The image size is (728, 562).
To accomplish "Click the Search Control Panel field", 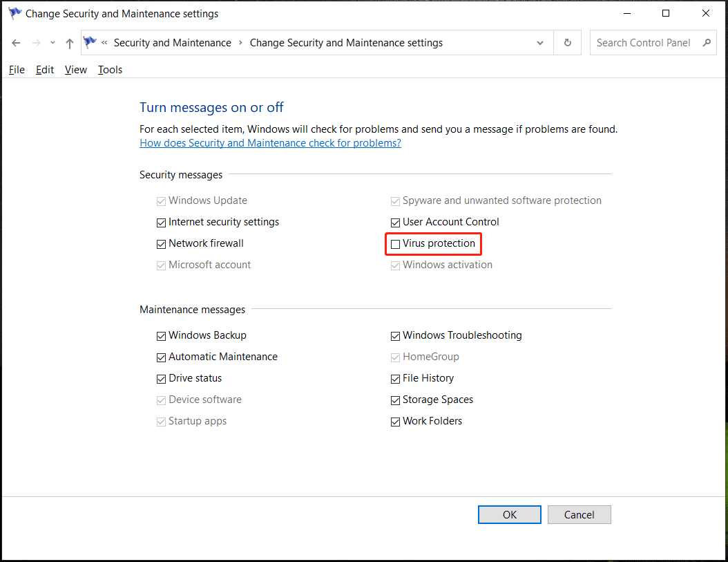I will click(x=642, y=43).
